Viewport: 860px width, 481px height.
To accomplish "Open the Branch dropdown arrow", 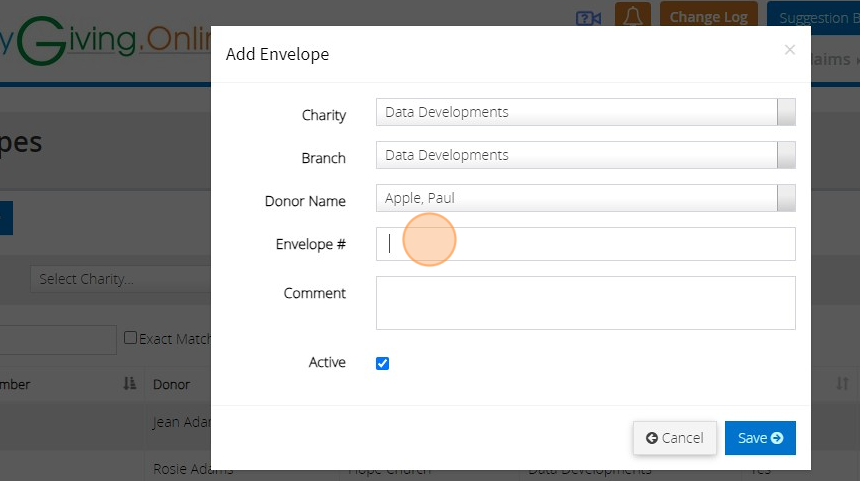I will tap(786, 155).
